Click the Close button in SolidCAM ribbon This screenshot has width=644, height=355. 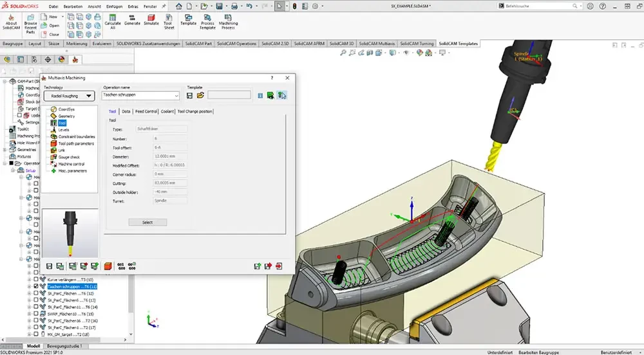point(50,35)
